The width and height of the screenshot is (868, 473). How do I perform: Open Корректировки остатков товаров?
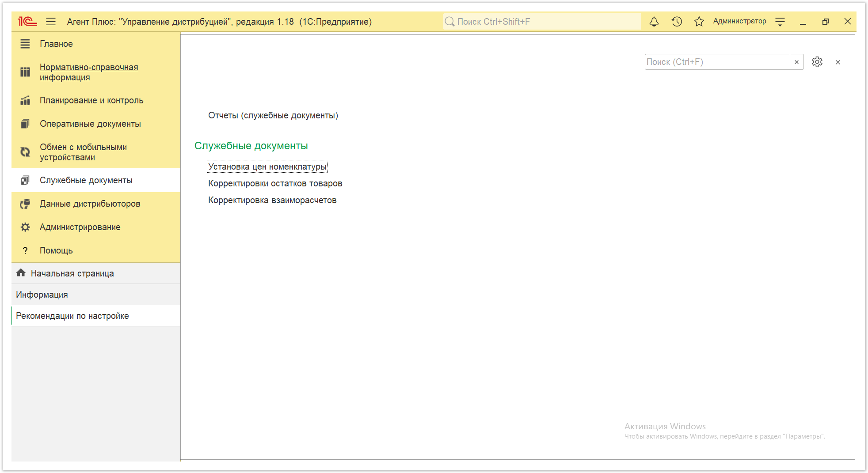[x=275, y=183]
